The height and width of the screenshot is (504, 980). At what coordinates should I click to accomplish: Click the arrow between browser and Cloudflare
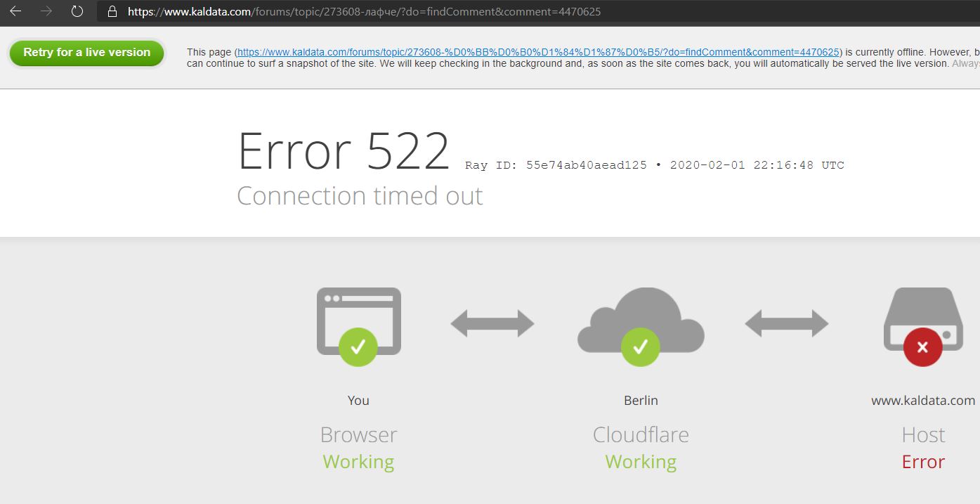pos(492,323)
